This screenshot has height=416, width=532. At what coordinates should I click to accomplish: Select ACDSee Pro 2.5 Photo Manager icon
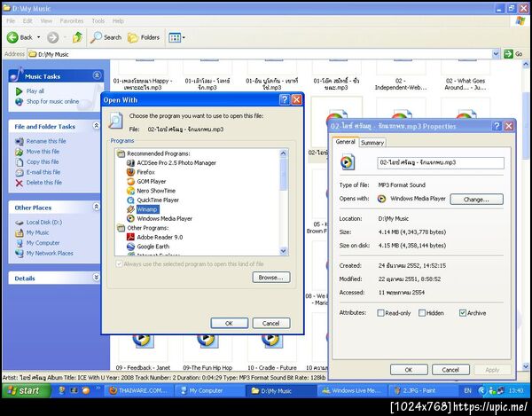click(x=130, y=163)
